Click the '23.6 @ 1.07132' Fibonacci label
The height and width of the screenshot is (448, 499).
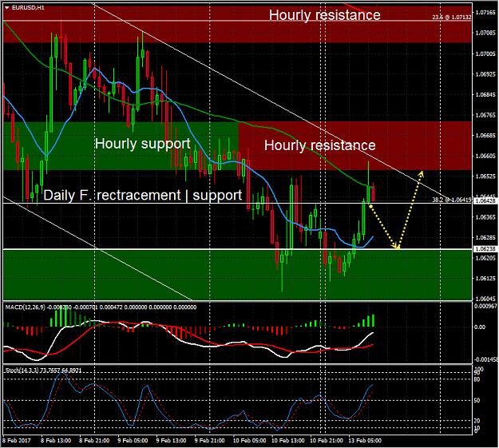click(452, 18)
